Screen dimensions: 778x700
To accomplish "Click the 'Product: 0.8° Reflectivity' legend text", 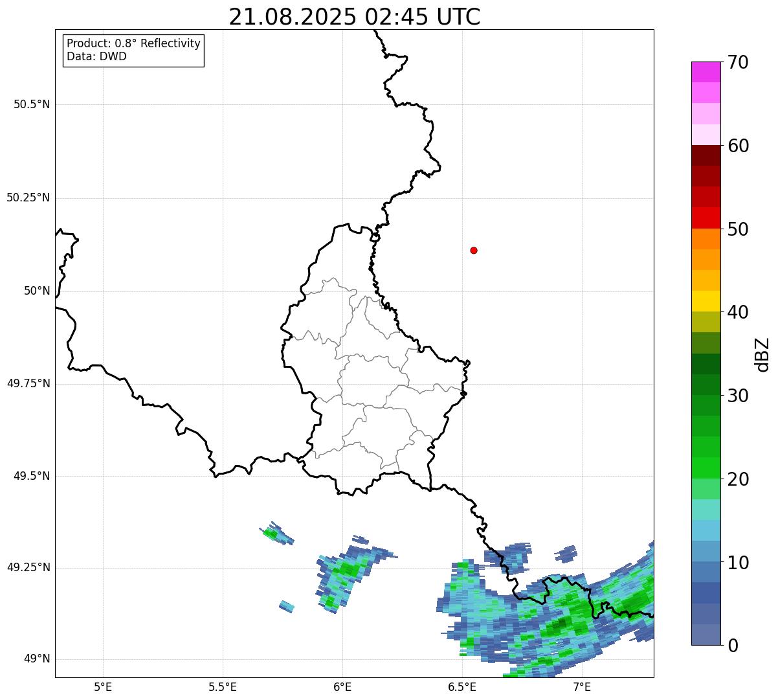I will 134,43.
